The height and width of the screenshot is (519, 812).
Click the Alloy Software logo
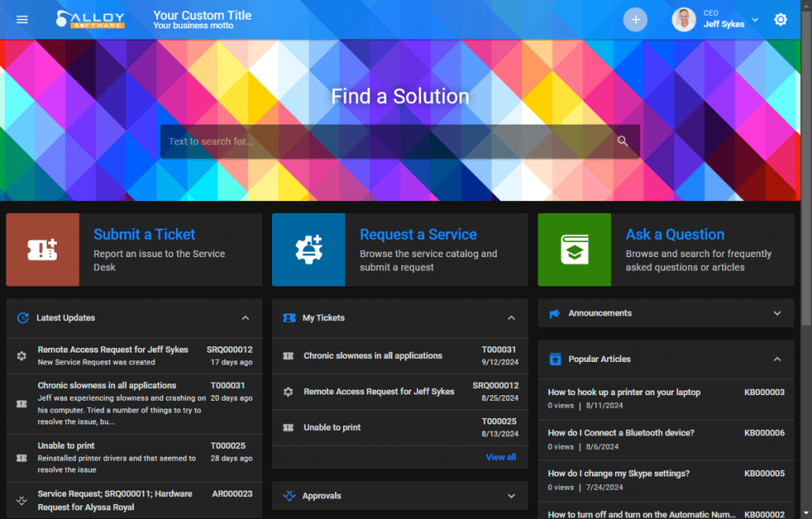pyautogui.click(x=89, y=19)
